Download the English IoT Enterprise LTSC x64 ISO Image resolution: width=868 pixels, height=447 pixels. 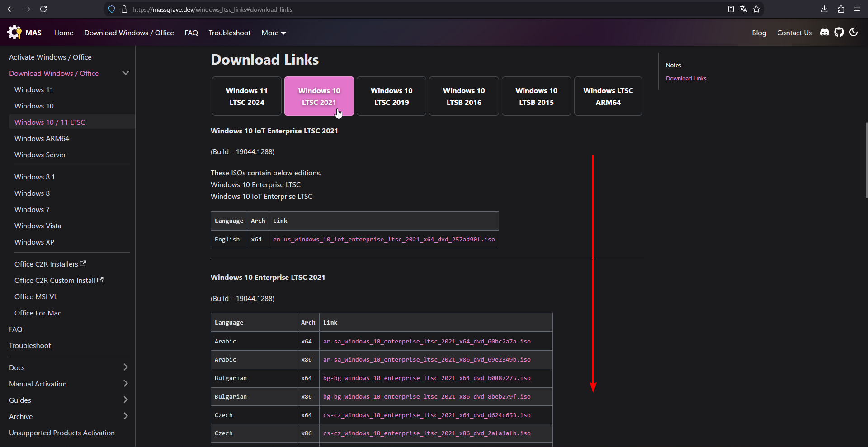click(x=384, y=239)
